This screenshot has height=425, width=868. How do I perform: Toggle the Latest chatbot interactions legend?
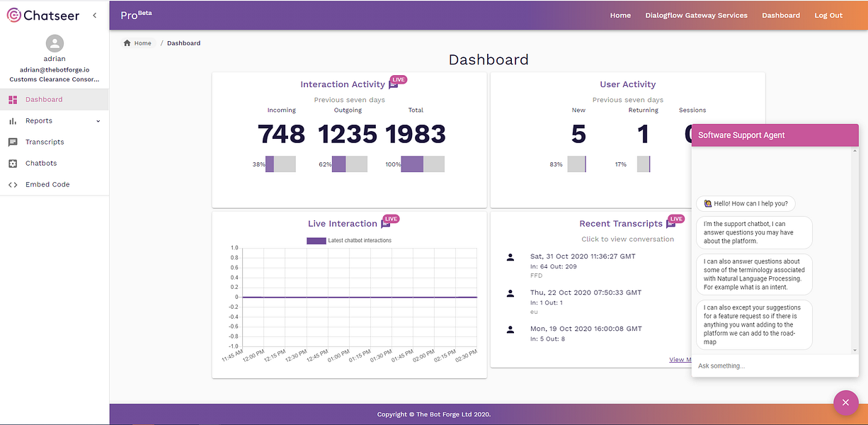[349, 240]
